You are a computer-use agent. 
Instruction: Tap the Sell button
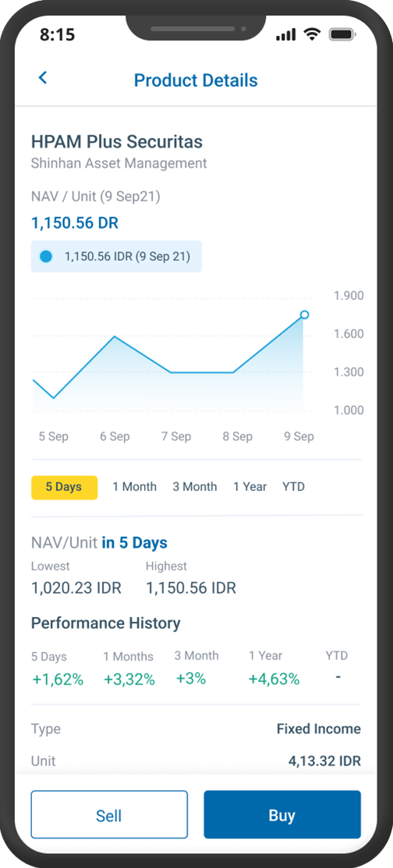point(109,815)
